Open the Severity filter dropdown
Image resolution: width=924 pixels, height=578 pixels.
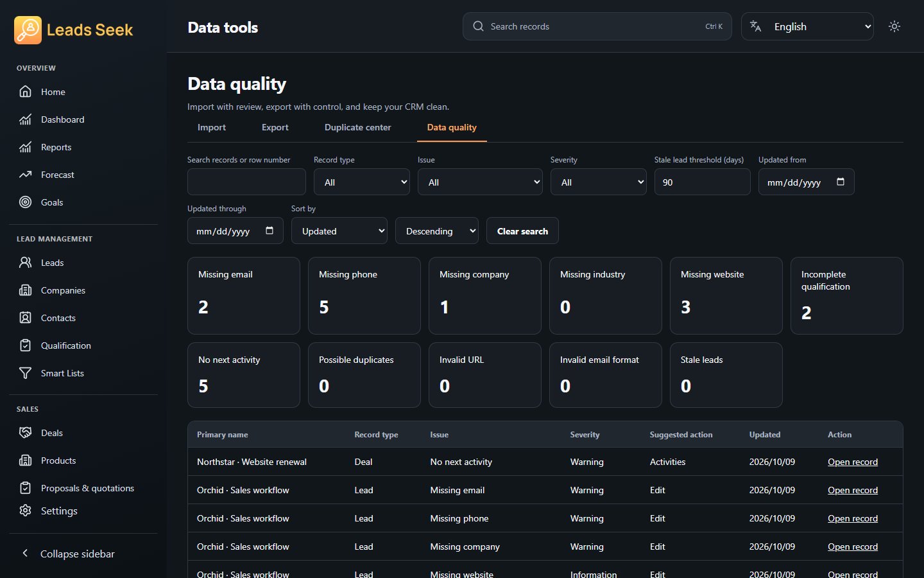599,182
